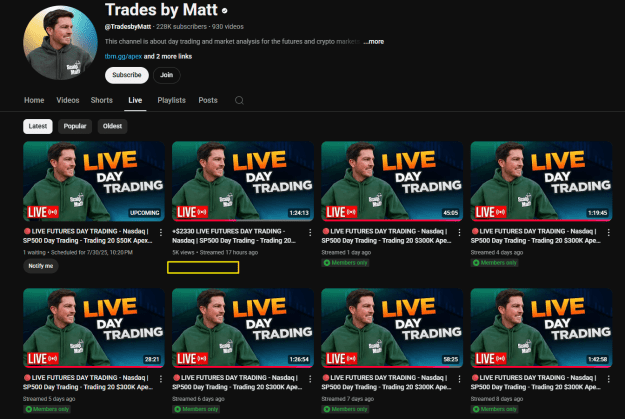The image size is (625, 419).
Task: Click the Members only badge under the 1 day ago stream
Action: [345, 263]
